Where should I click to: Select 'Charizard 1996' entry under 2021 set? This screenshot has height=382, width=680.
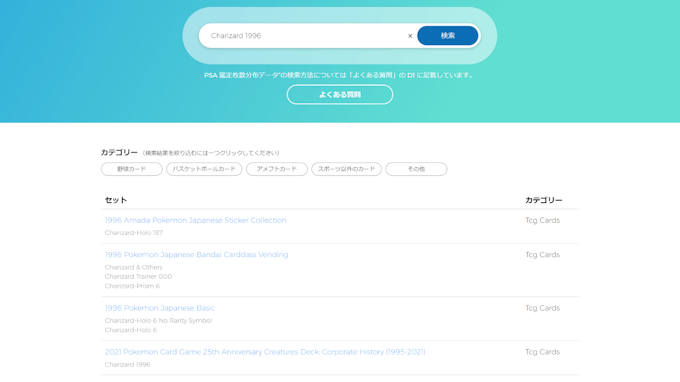point(128,365)
